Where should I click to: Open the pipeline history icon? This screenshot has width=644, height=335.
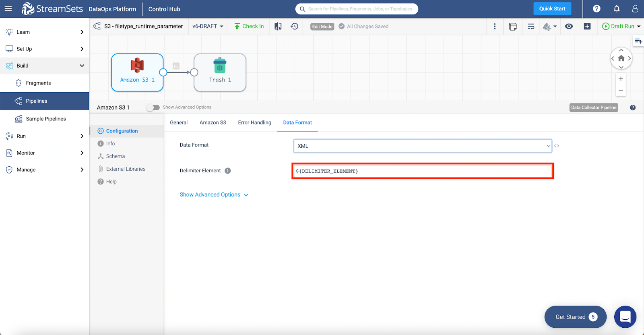[295, 26]
